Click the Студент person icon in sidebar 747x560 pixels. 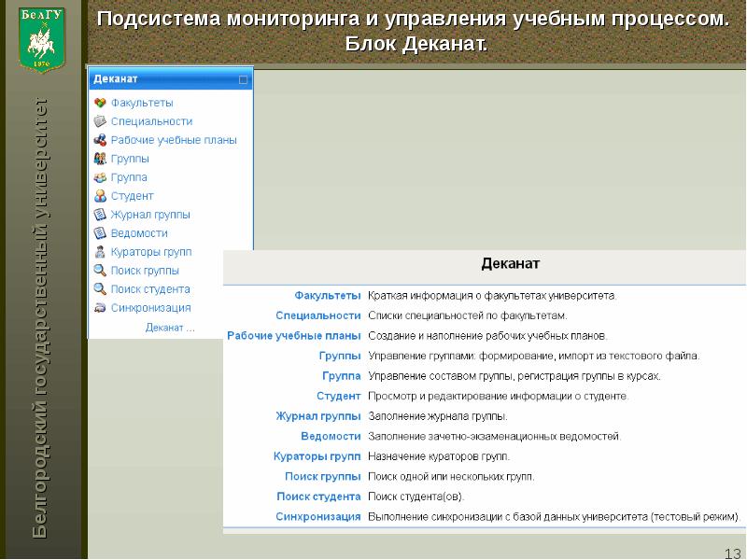tap(100, 196)
